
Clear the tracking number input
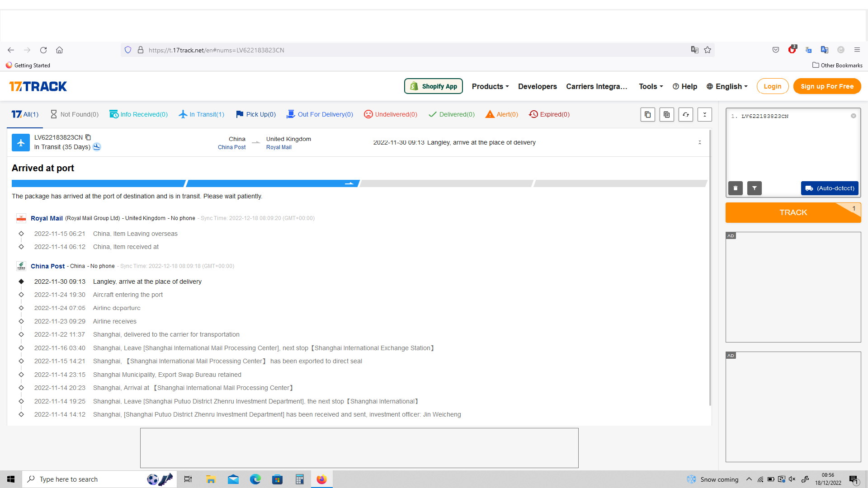854,116
